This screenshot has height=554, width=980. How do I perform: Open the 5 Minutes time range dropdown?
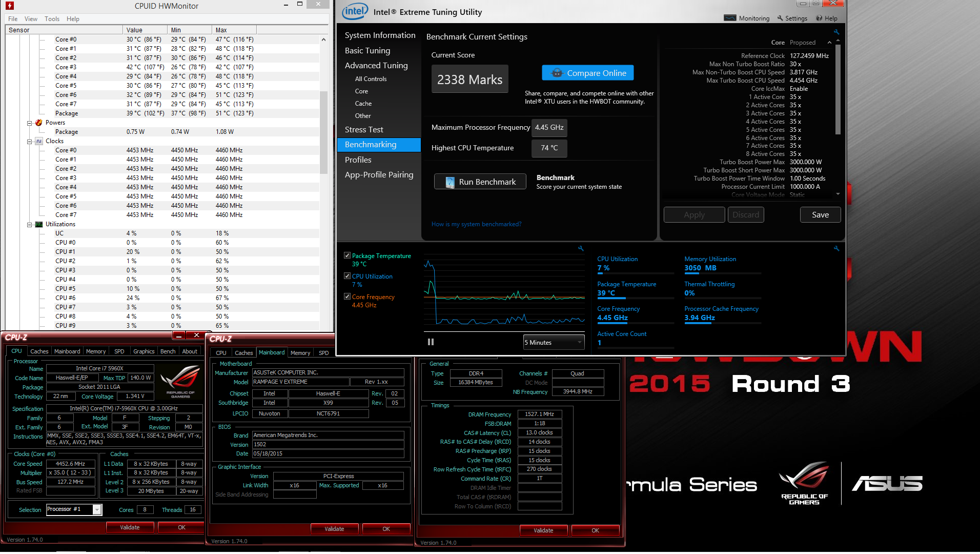pyautogui.click(x=554, y=342)
